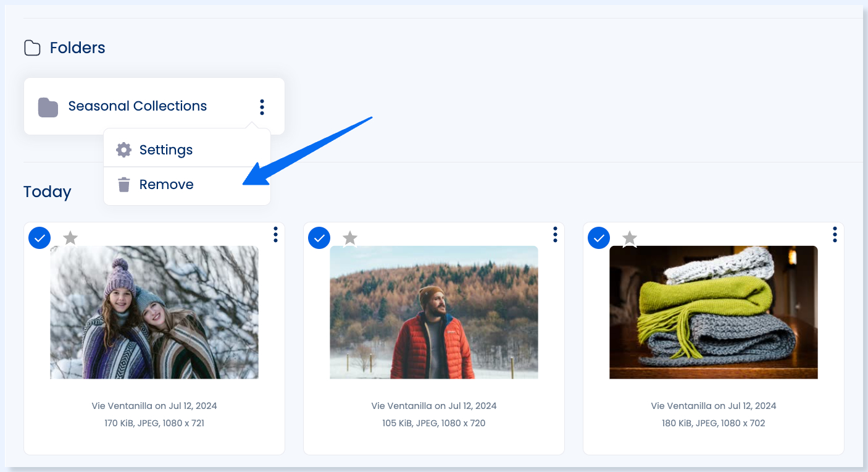Viewport: 868px width, 472px height.
Task: Click the uploader line under the winter girls photo
Action: point(154,406)
